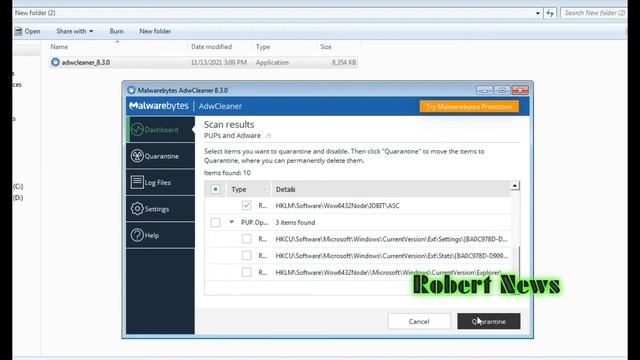Click the Open icon in Explorer toolbar

pos(18,31)
